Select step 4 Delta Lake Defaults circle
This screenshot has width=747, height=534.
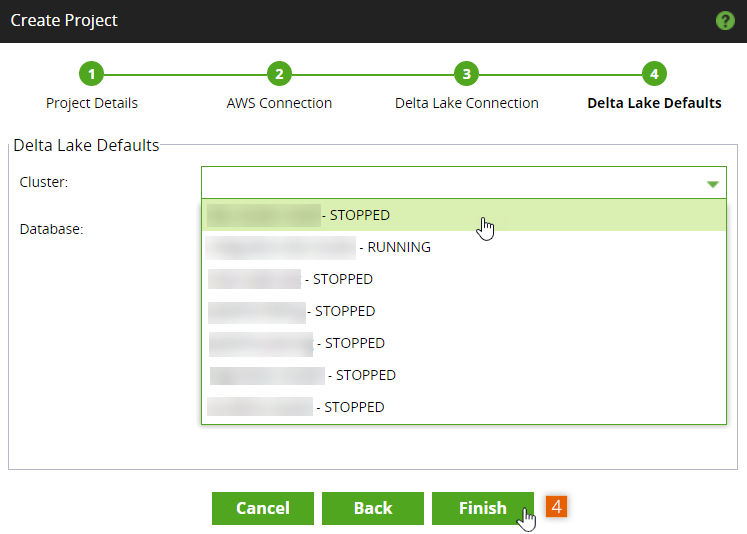pos(654,74)
